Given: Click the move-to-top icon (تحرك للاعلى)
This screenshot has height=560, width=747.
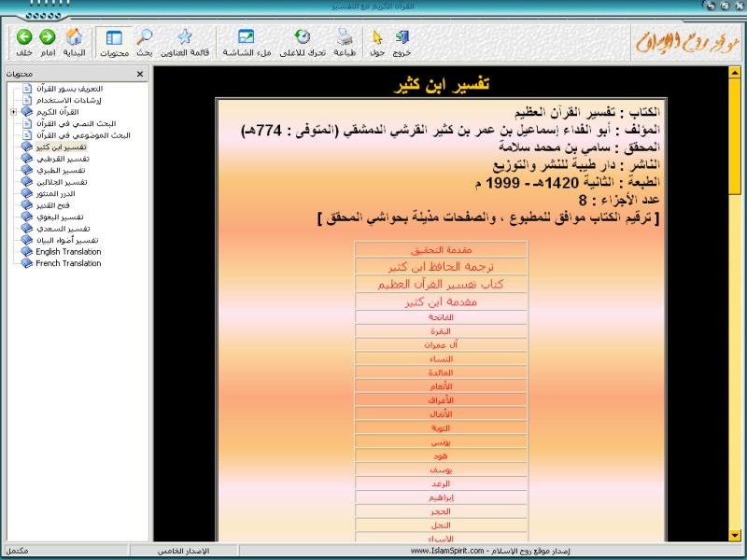Looking at the screenshot, I should click(303, 37).
